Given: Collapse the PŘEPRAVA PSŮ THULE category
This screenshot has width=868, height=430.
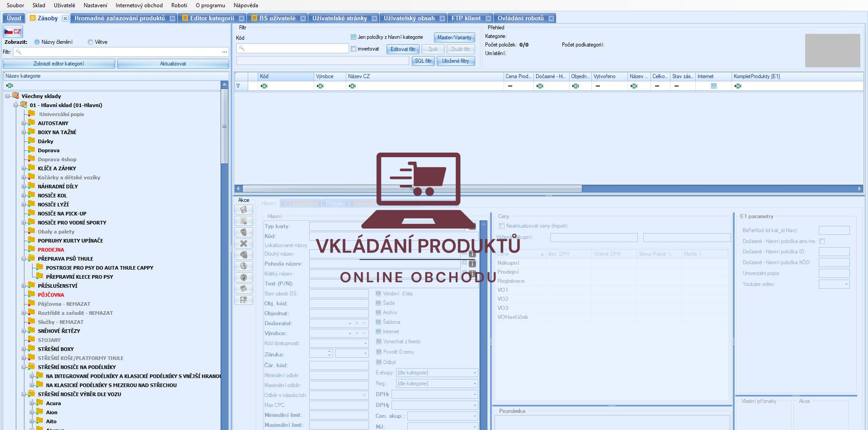Looking at the screenshot, I should click(24, 259).
